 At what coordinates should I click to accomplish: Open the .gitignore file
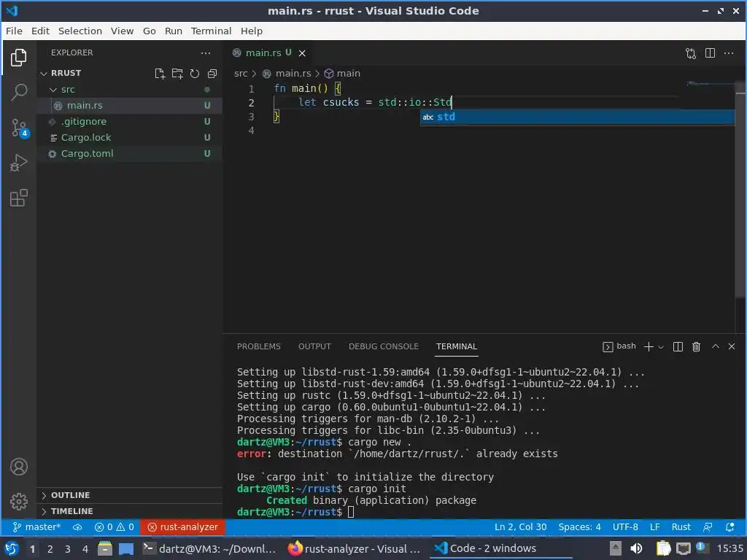pos(129,122)
